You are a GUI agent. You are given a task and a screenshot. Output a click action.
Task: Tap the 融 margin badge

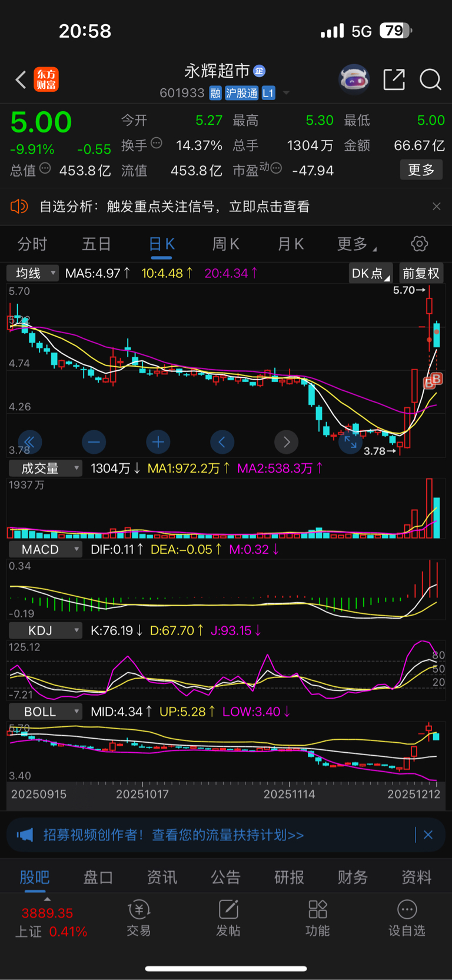click(215, 93)
